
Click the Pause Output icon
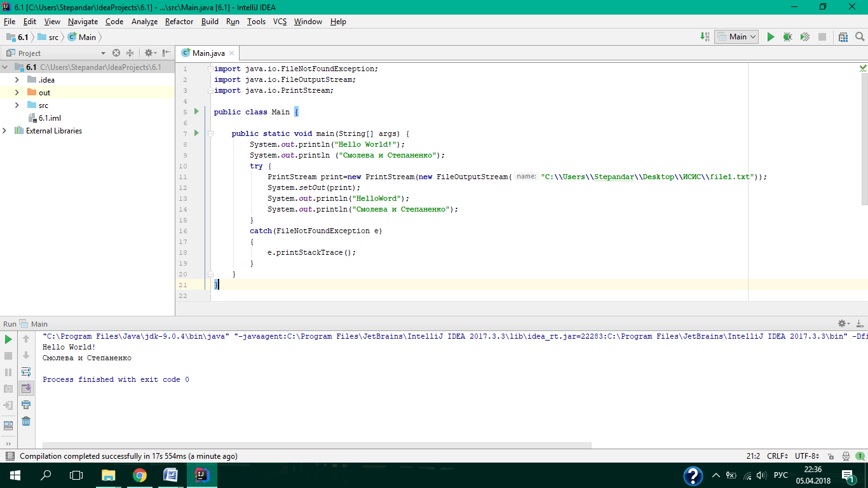tap(8, 372)
